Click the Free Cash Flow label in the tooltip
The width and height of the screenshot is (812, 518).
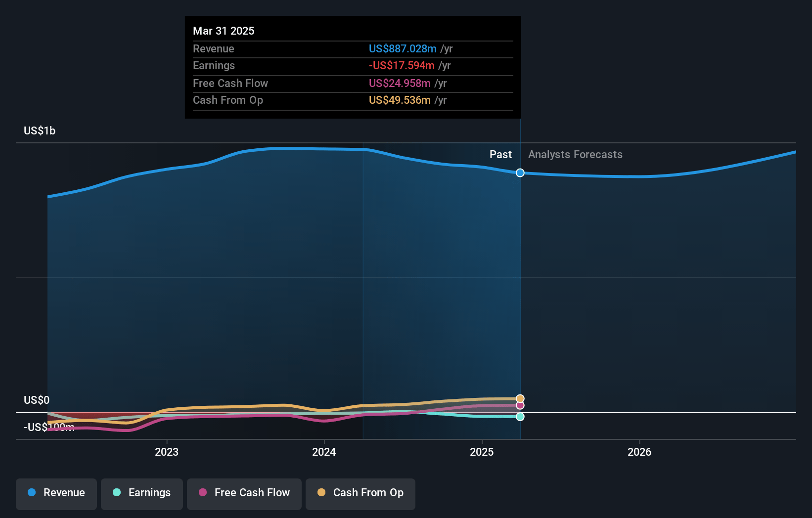tap(230, 83)
